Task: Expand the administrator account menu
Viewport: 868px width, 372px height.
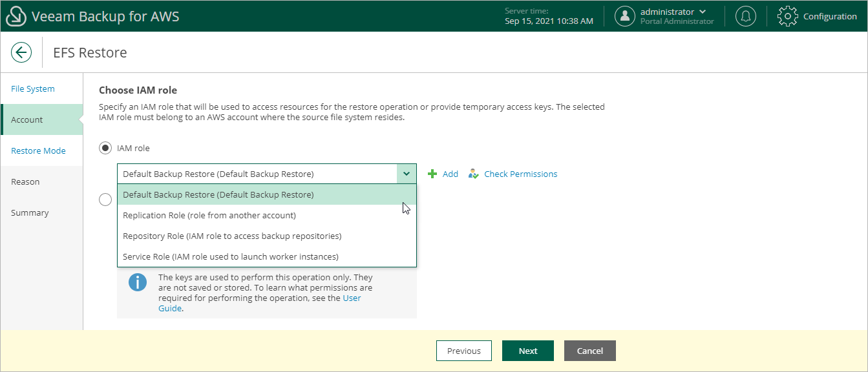Action: 703,12
